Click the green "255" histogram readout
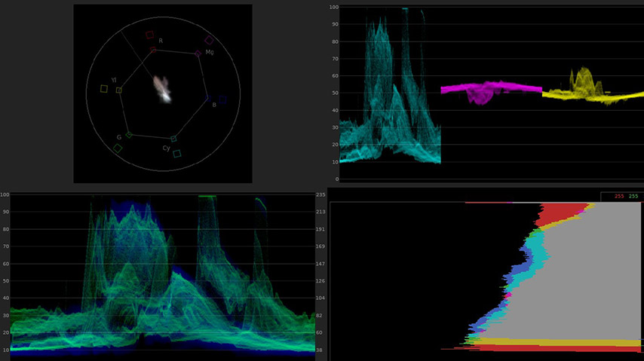The image size is (644, 361). [x=633, y=196]
